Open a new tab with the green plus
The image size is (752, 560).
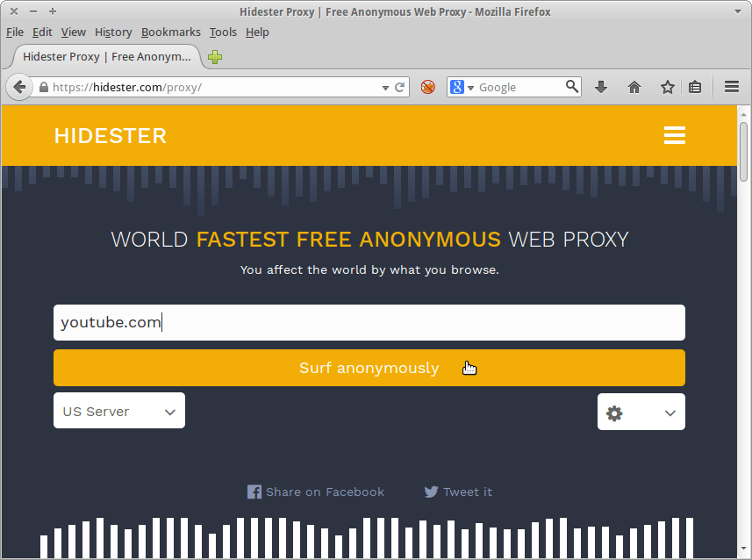coord(215,57)
